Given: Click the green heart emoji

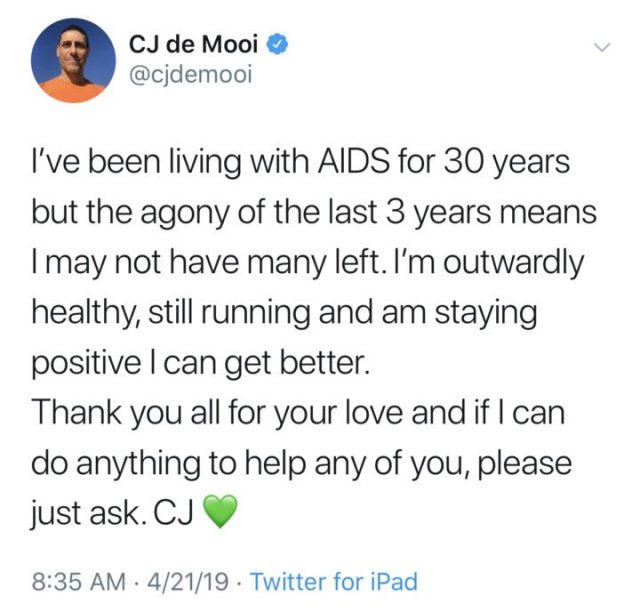Looking at the screenshot, I should coord(224,513).
